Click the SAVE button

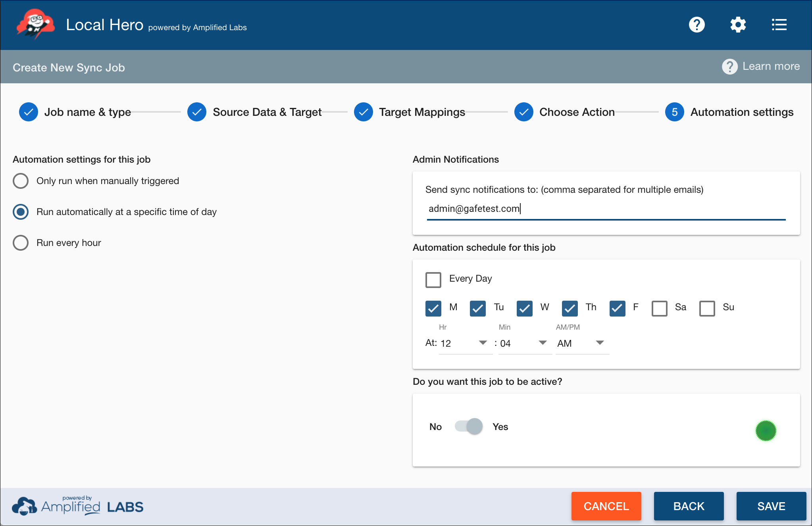[x=771, y=506]
